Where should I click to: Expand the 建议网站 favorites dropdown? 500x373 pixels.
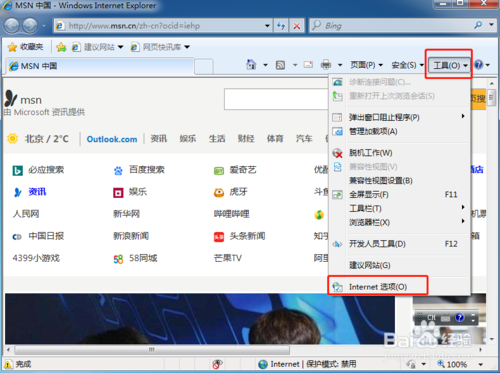120,47
